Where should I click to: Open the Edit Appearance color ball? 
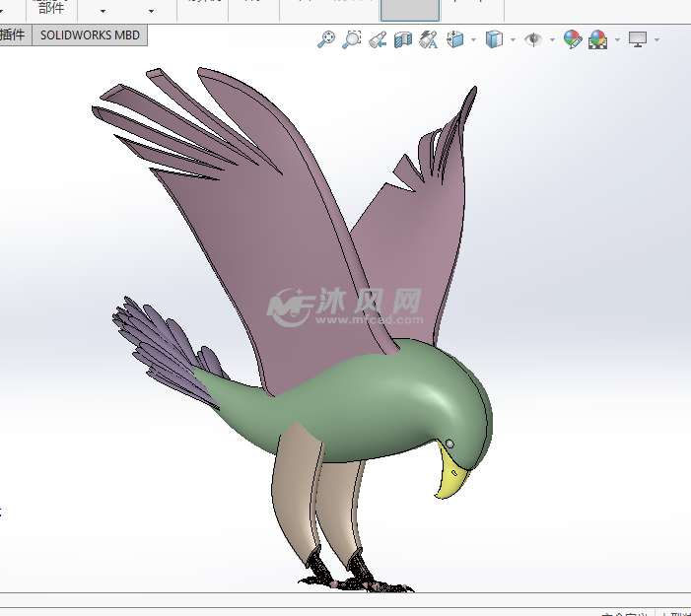tap(573, 39)
